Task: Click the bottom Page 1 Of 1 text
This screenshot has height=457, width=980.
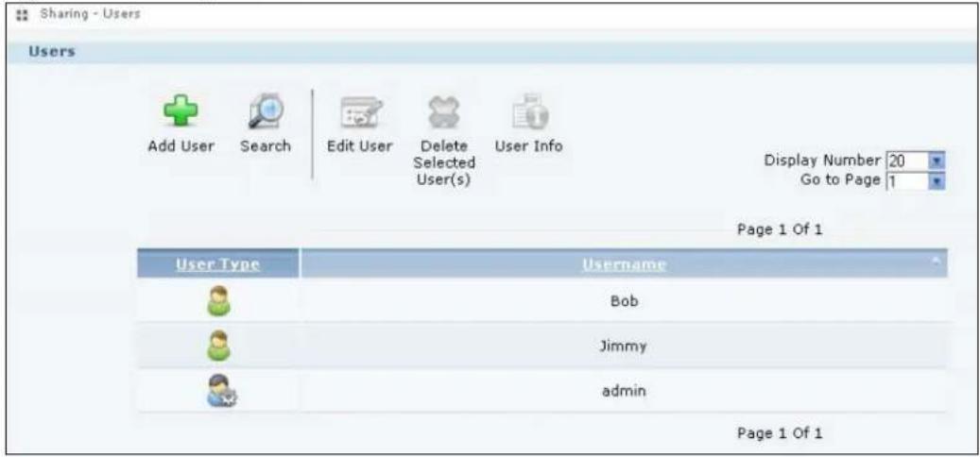Action: [x=780, y=432]
